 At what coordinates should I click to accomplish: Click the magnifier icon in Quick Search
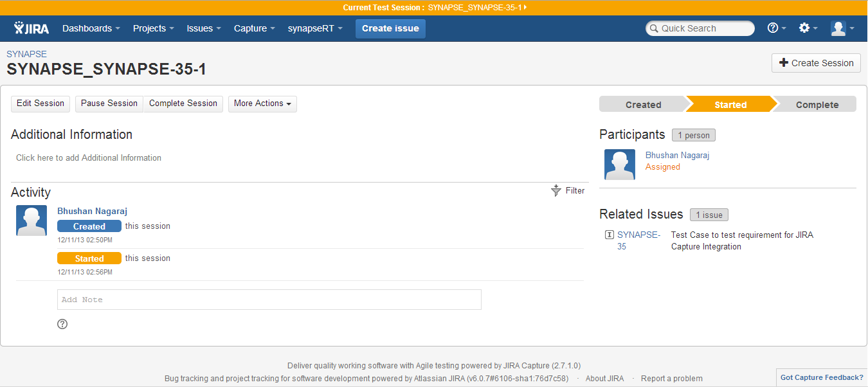click(654, 28)
